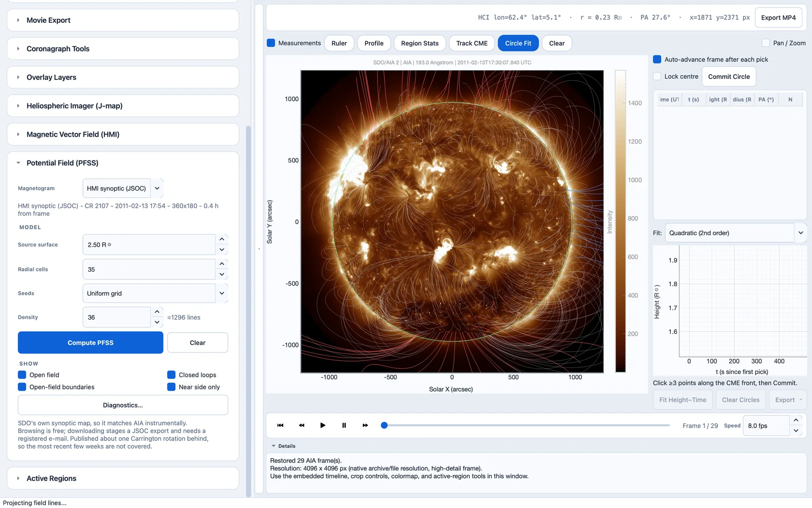
Task: Step back one frame
Action: click(301, 425)
